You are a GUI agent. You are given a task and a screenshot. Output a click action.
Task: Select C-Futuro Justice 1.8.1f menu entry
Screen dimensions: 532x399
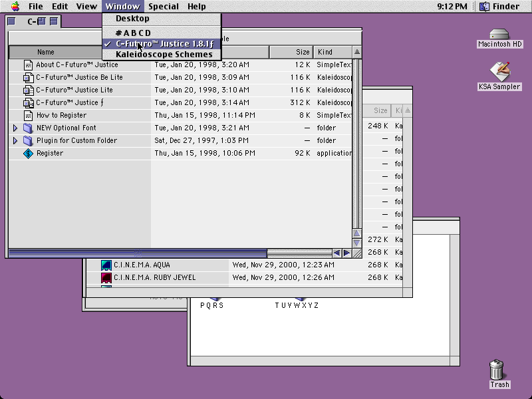pyautogui.click(x=162, y=44)
